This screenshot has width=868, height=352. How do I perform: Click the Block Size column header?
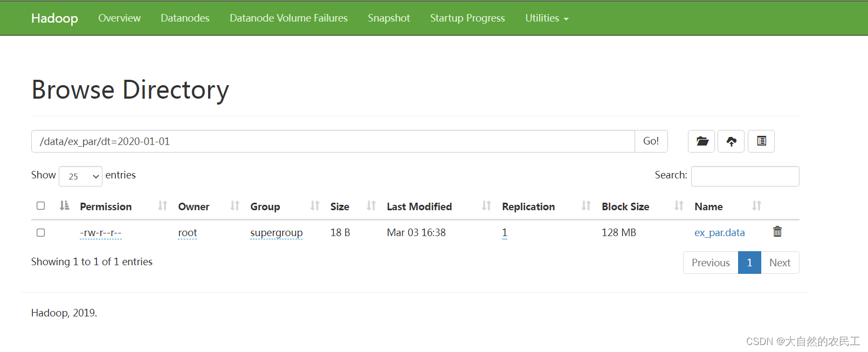point(625,206)
